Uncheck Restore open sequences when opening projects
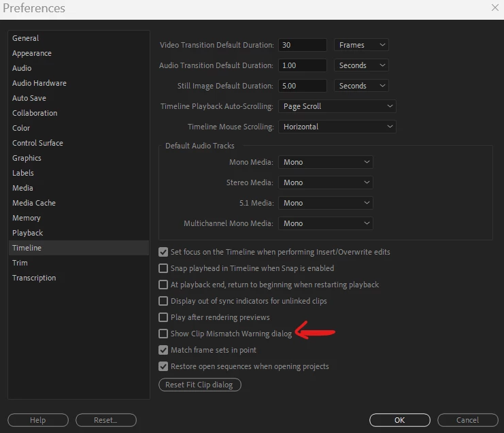 163,366
